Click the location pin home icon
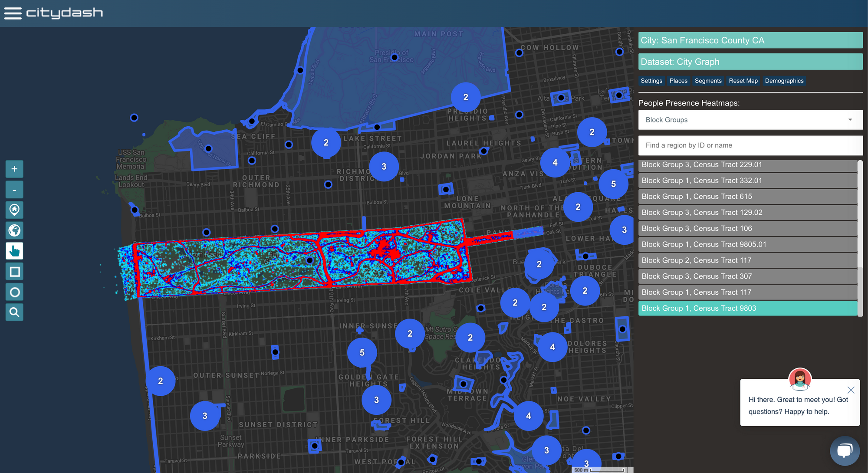This screenshot has height=473, width=868. pyautogui.click(x=14, y=210)
